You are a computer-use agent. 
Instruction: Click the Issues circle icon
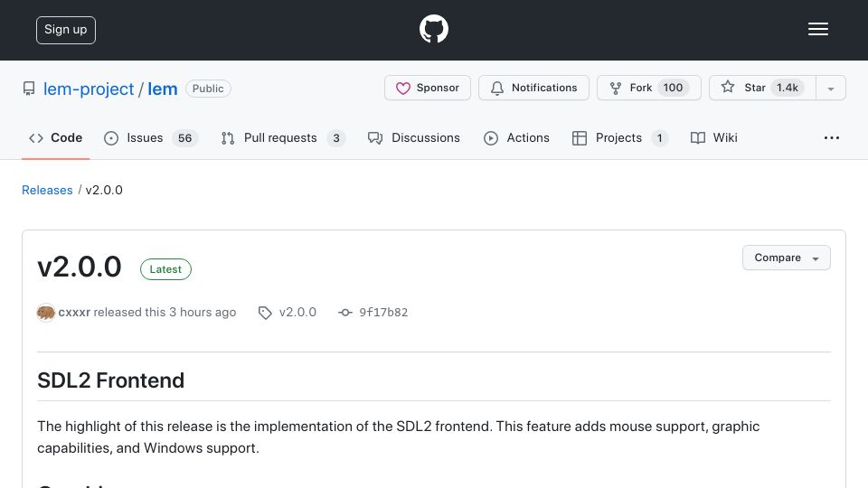(111, 138)
